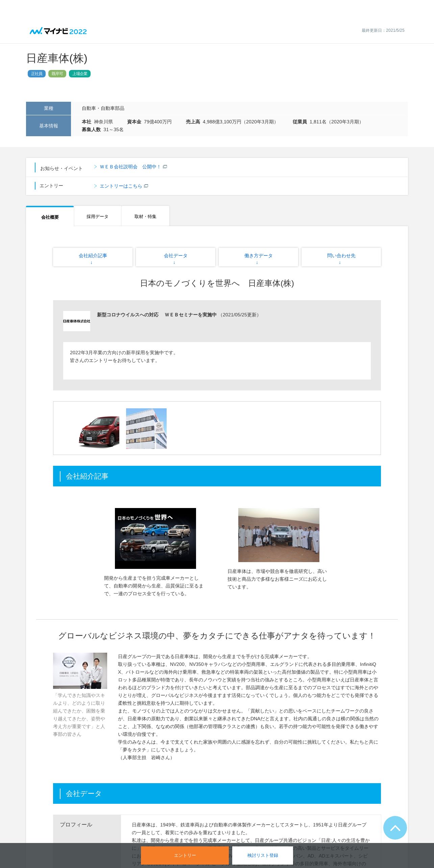Click the 募集人数 31～35名 text
This screenshot has height=868, width=434.
click(x=102, y=129)
